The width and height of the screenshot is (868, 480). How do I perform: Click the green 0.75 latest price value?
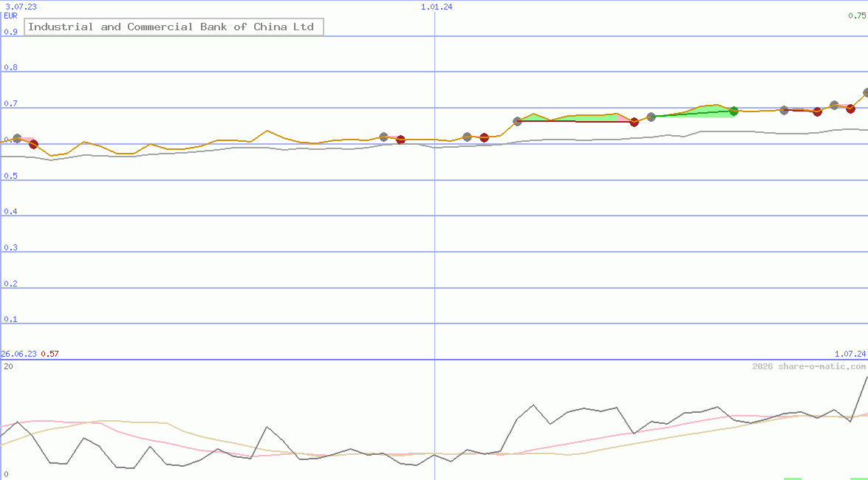coord(857,16)
